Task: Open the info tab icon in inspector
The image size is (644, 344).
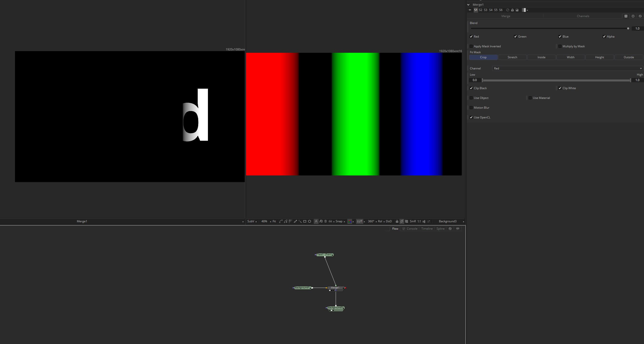Action: click(x=640, y=16)
